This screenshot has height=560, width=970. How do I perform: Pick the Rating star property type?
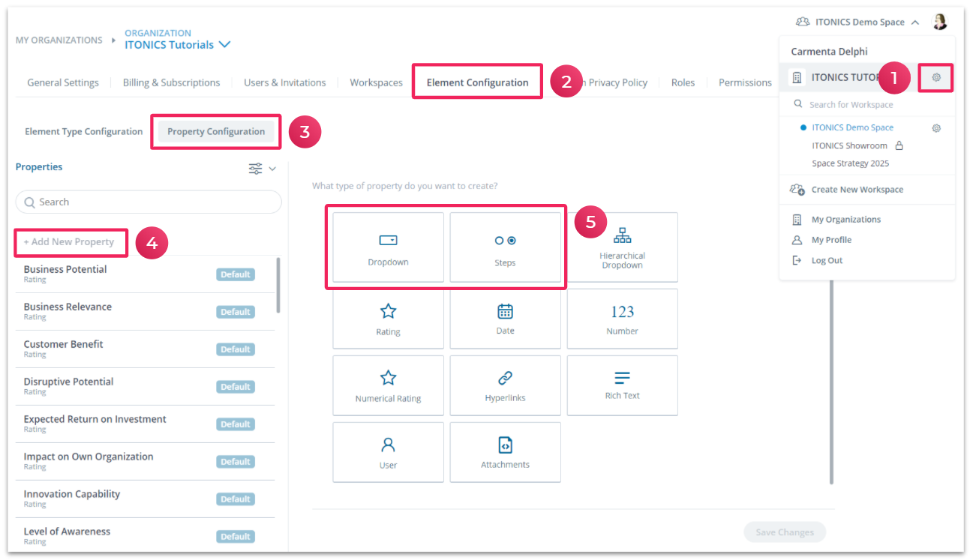click(x=388, y=319)
